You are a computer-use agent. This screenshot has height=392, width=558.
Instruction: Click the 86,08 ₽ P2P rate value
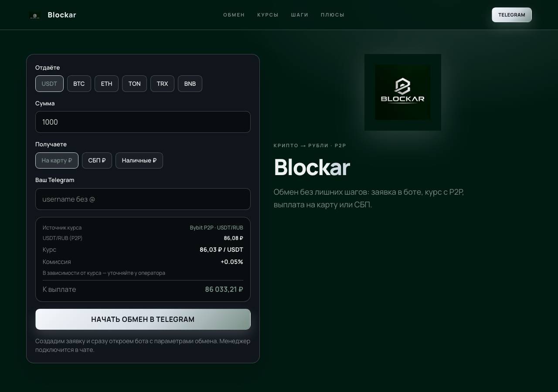[x=233, y=238]
